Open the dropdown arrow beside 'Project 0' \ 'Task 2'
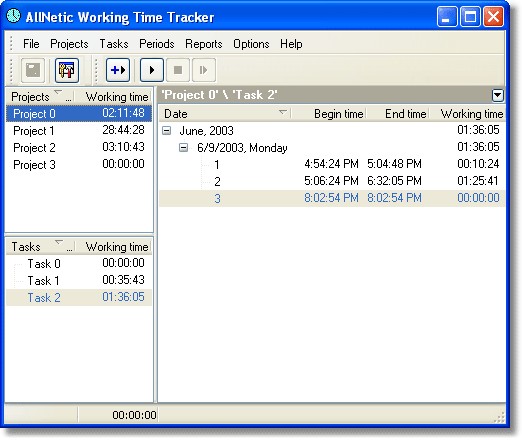This screenshot has height=440, width=522. (497, 95)
